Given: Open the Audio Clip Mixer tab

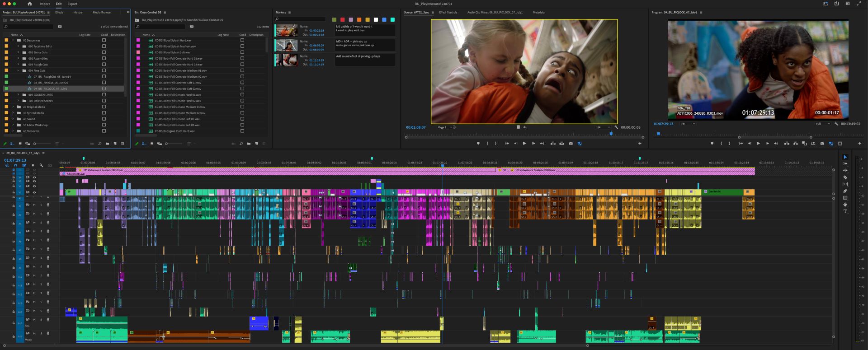Looking at the screenshot, I should click(x=495, y=13).
